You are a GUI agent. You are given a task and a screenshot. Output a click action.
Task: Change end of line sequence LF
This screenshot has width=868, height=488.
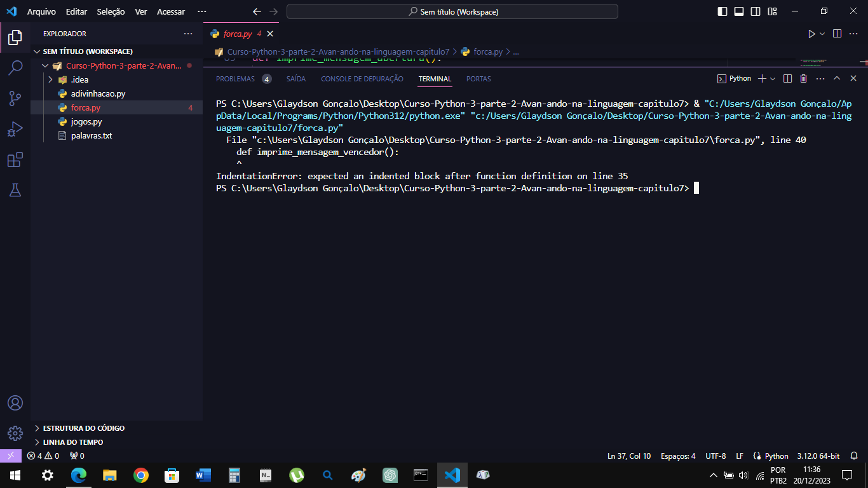coord(740,456)
